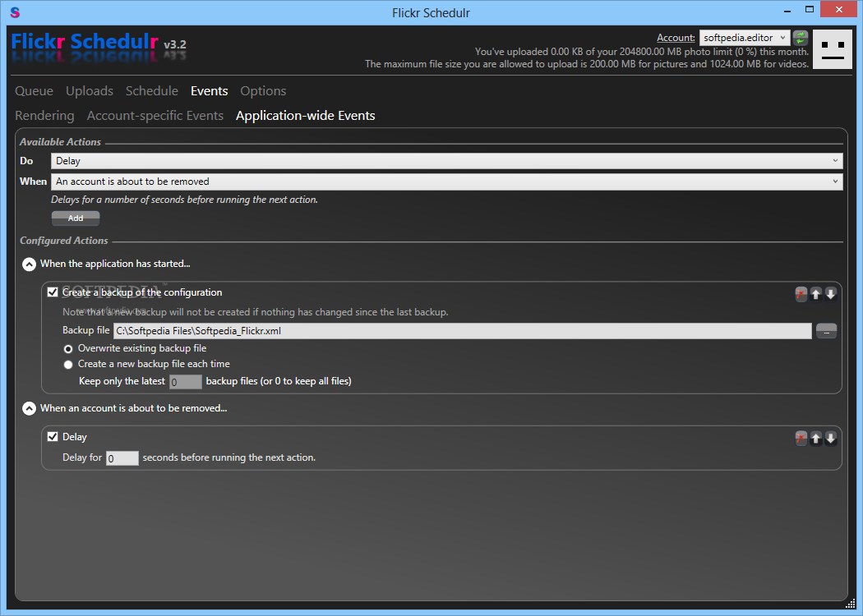Click the Add action button

pyautogui.click(x=76, y=218)
